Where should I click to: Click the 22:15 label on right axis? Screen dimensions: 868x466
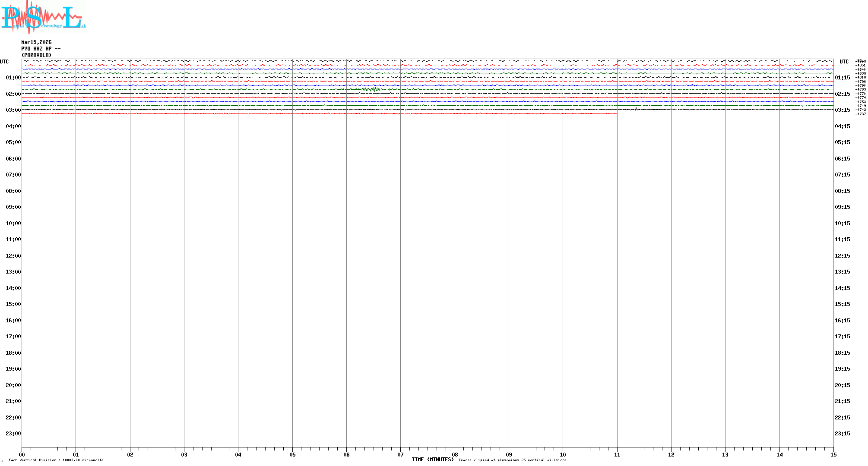click(842, 418)
